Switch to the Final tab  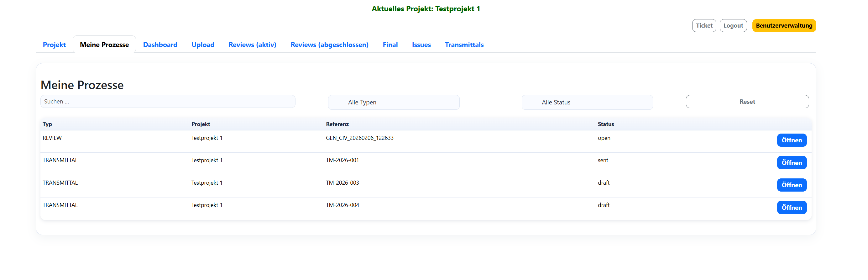[x=390, y=45]
